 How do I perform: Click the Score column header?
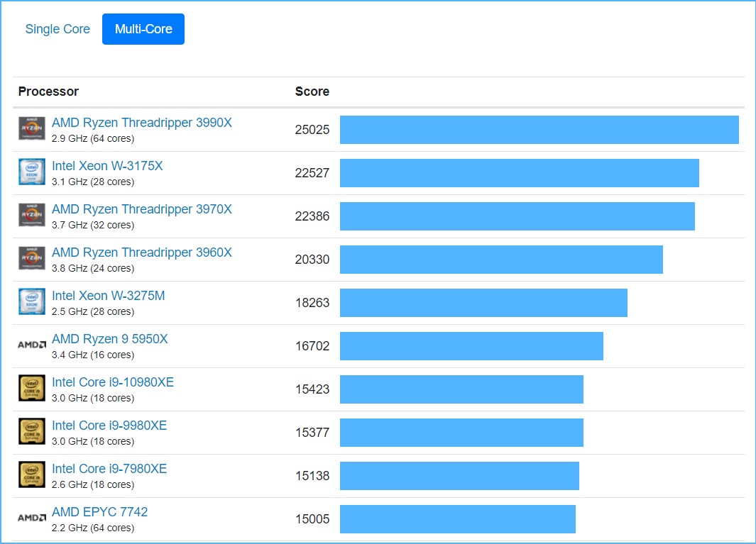click(312, 91)
